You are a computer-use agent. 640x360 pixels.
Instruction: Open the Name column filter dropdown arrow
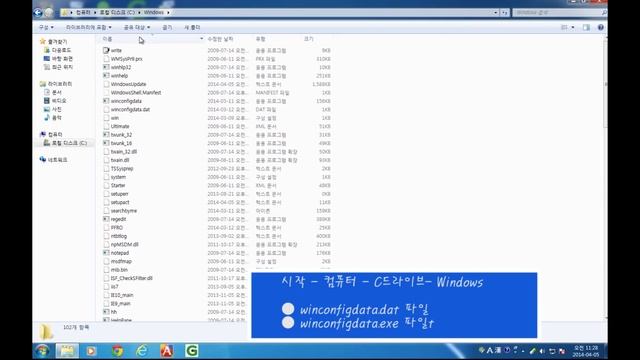point(202,39)
